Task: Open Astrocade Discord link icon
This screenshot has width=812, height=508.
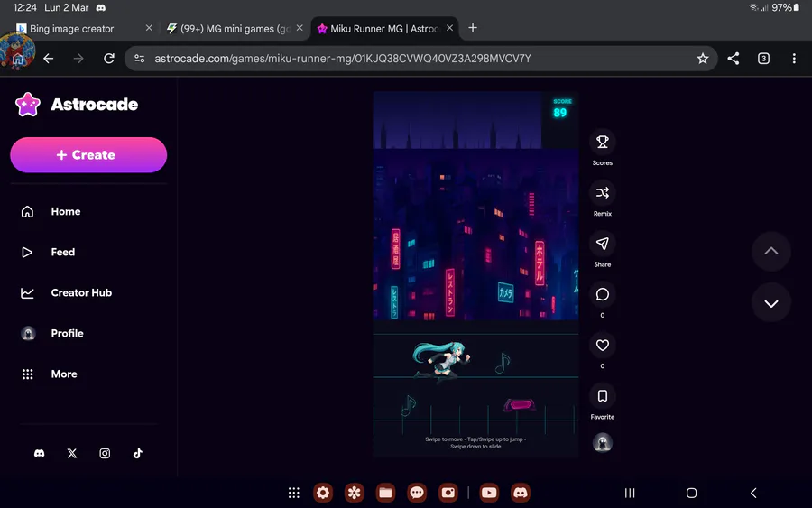Action: pos(40,454)
